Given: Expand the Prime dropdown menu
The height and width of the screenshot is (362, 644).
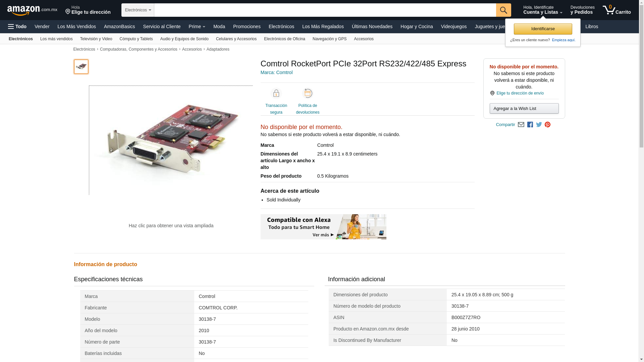Looking at the screenshot, I should (x=197, y=26).
